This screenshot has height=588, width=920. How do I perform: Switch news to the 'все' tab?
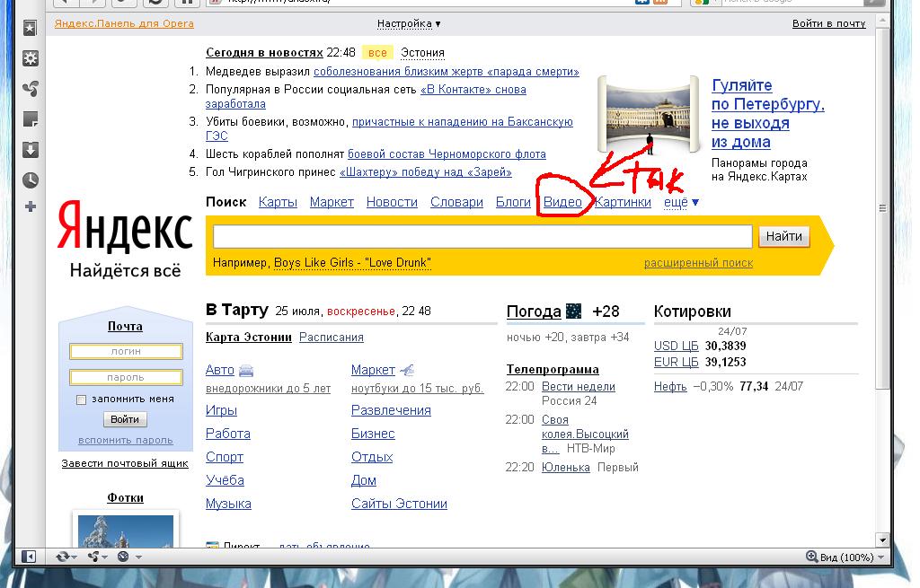[377, 53]
